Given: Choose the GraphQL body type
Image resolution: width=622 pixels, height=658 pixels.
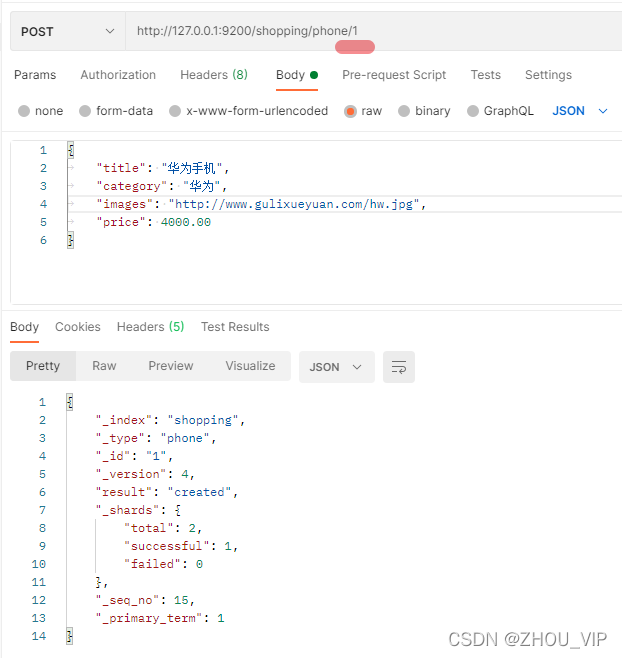Looking at the screenshot, I should [473, 111].
